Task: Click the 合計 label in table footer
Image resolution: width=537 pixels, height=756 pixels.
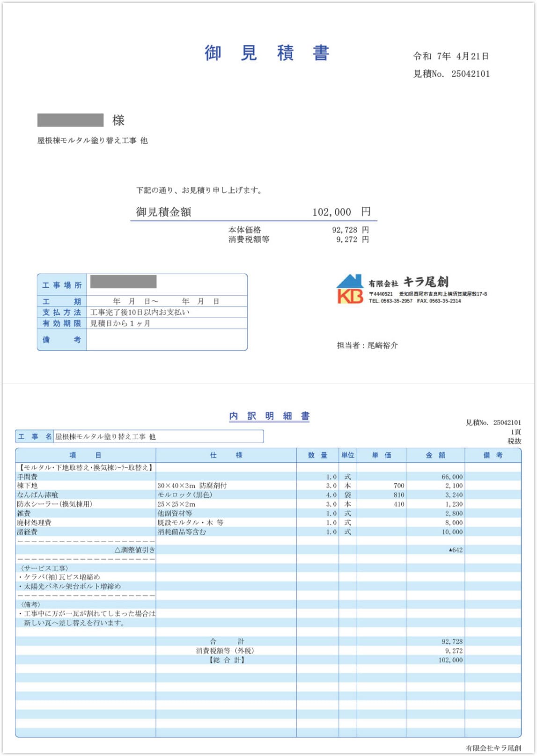Action: tap(227, 641)
